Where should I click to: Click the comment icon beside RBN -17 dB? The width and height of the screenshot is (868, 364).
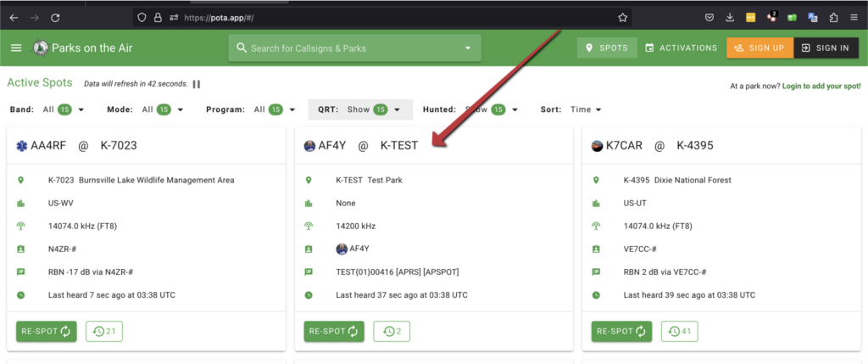pos(21,272)
